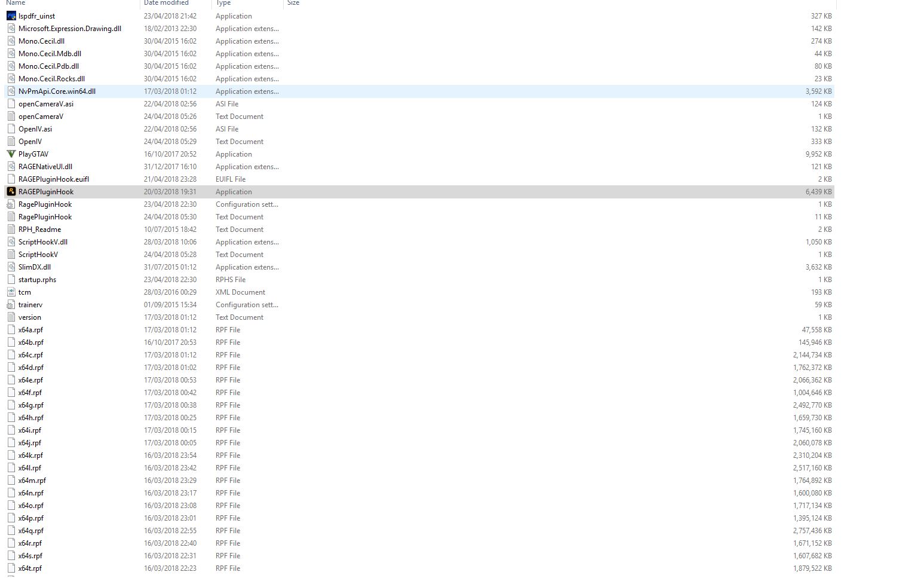Click the Mono.Cecil.Mdb.dll file icon
924x578 pixels.
point(11,54)
